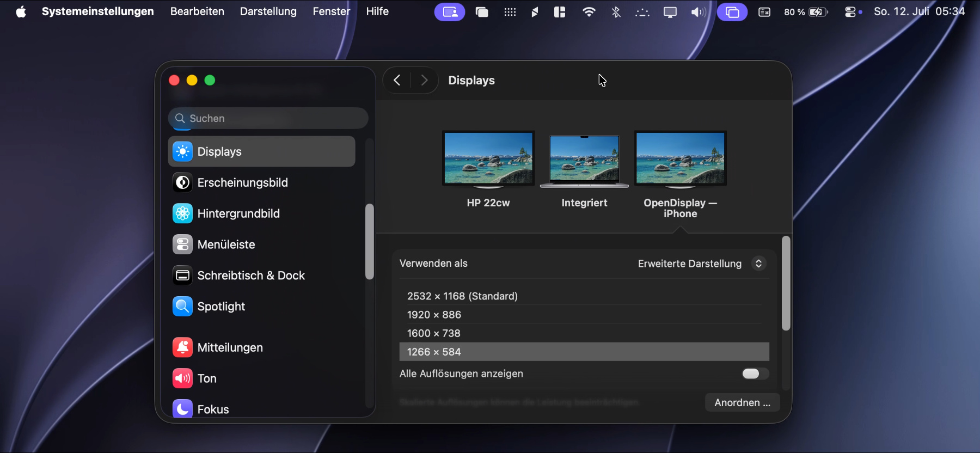This screenshot has width=980, height=453.
Task: Open the screen sharing status icon in menu bar
Action: 450,12
